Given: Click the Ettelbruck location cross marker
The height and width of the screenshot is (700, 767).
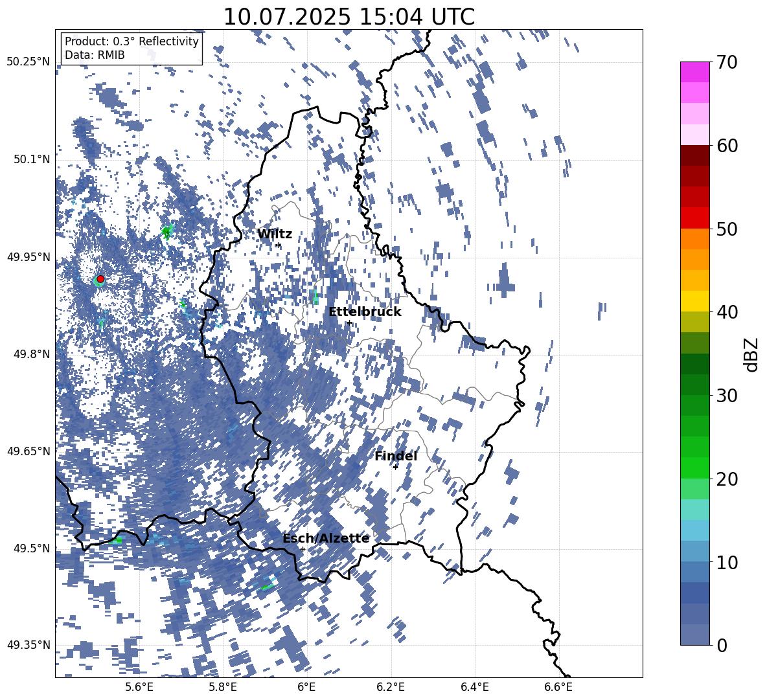Looking at the screenshot, I should pyautogui.click(x=349, y=323).
